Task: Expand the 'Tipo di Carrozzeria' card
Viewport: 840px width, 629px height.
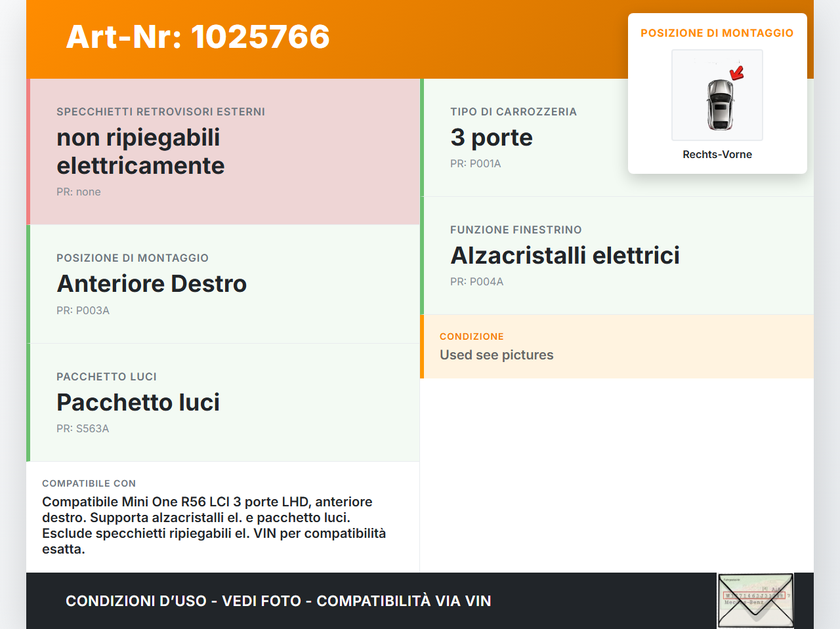Action: [x=617, y=137]
